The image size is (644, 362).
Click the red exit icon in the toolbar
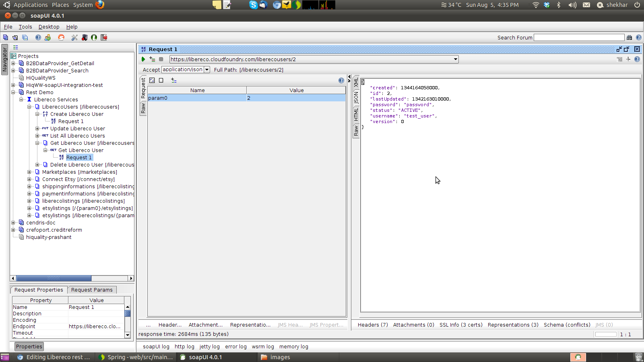click(104, 37)
